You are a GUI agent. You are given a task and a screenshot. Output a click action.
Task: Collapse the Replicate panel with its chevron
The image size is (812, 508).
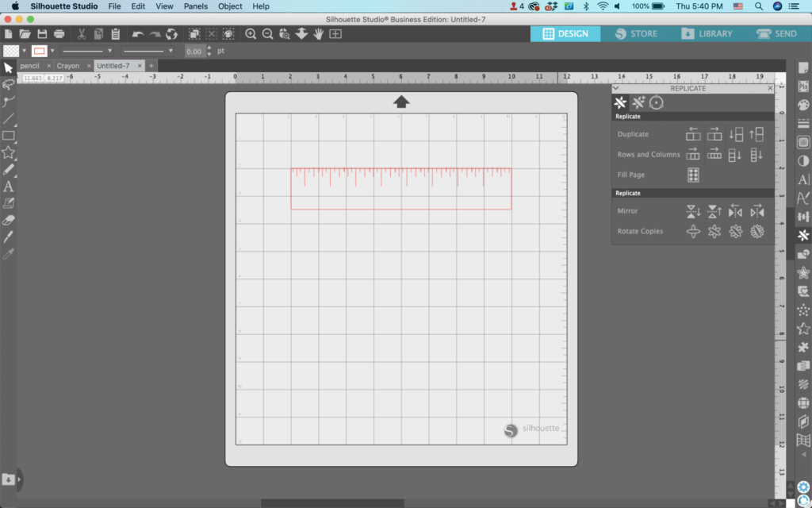615,88
